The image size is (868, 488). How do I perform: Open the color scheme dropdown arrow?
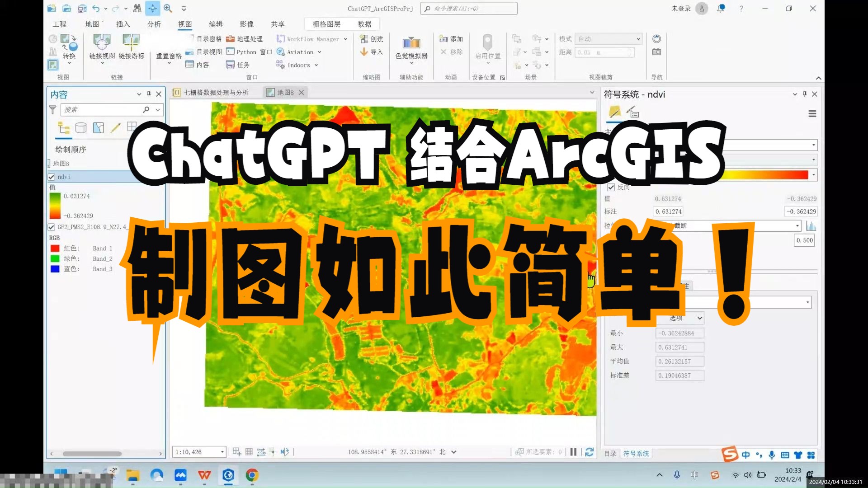tap(814, 175)
